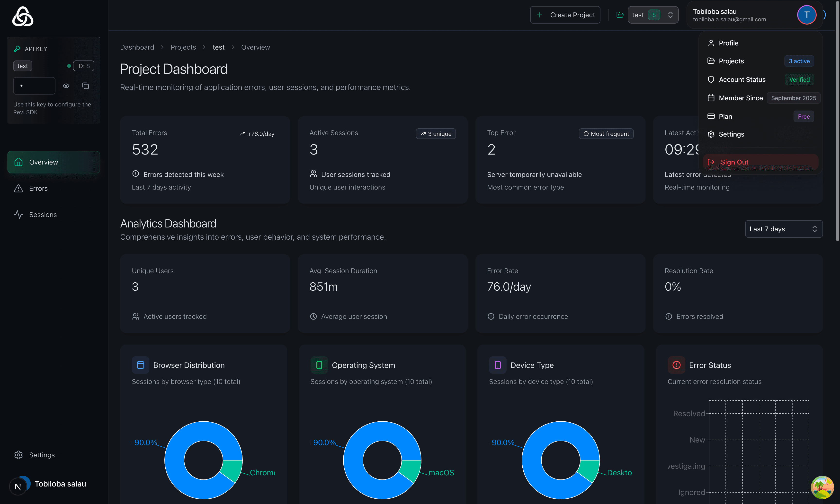The width and height of the screenshot is (840, 504).
Task: Click the folder icon beside the project selector
Action: [620, 15]
